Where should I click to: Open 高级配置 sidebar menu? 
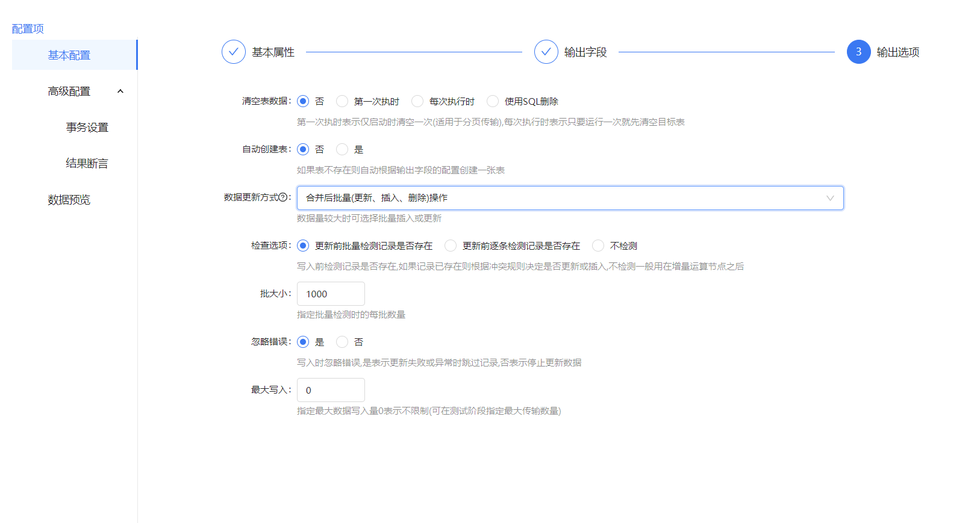tap(75, 91)
